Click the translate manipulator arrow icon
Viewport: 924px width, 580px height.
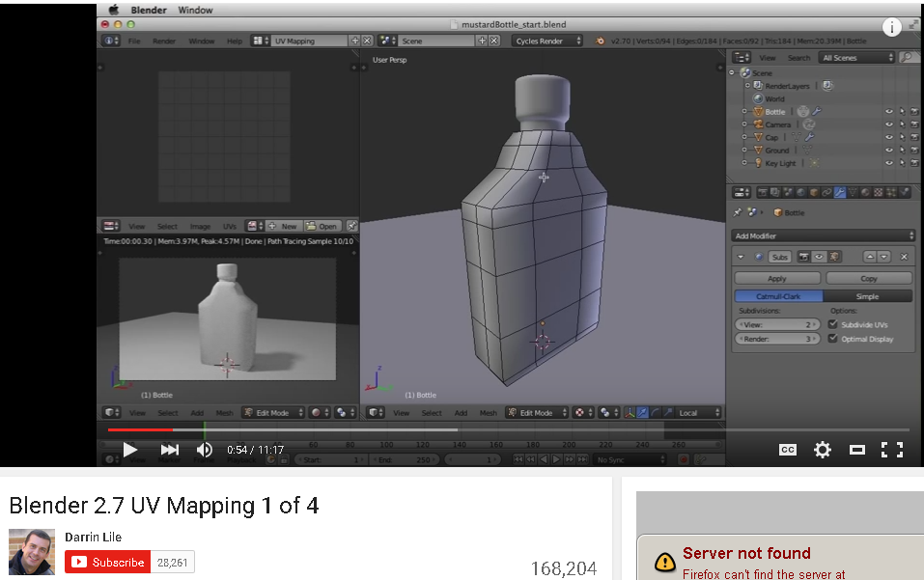click(x=642, y=413)
